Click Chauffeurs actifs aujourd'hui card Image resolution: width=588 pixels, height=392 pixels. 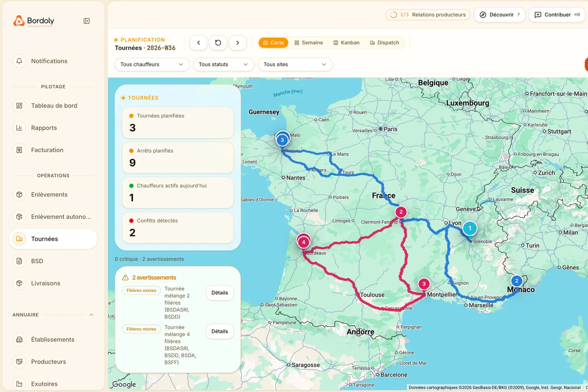[178, 193]
